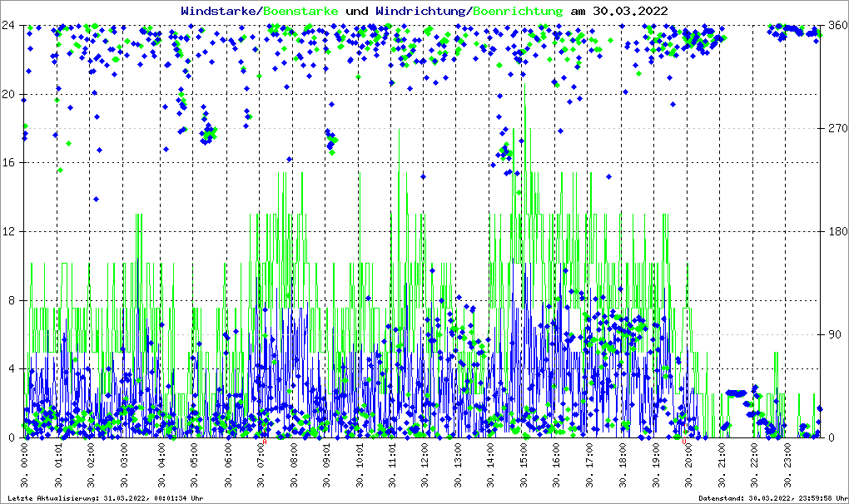This screenshot has height=504, width=849.
Task: Click the '270' label on right axis
Action: (837, 129)
